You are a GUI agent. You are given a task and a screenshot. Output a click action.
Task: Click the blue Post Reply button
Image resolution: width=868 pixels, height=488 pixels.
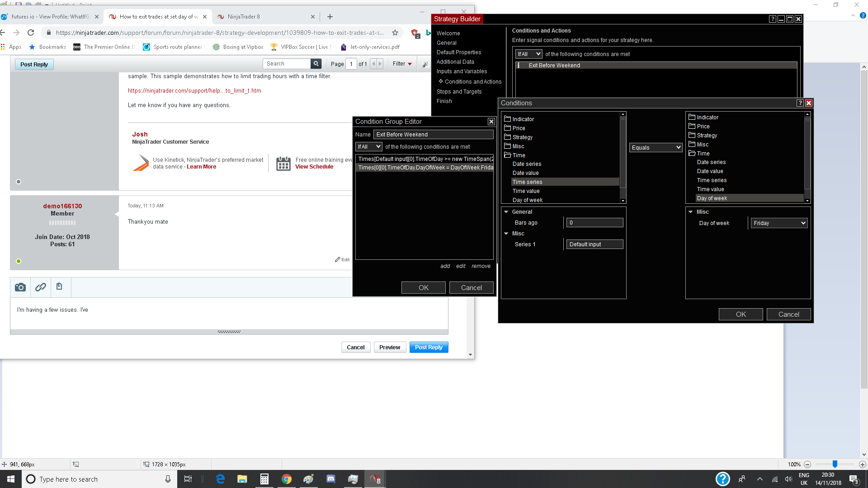(428, 347)
